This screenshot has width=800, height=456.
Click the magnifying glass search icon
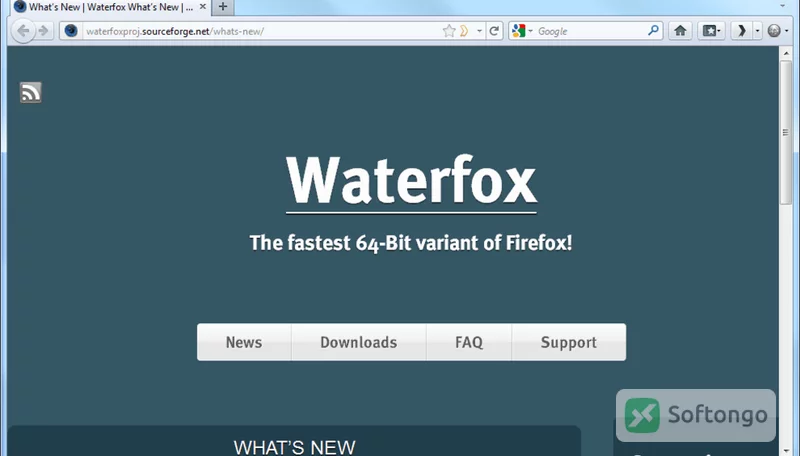pos(653,31)
